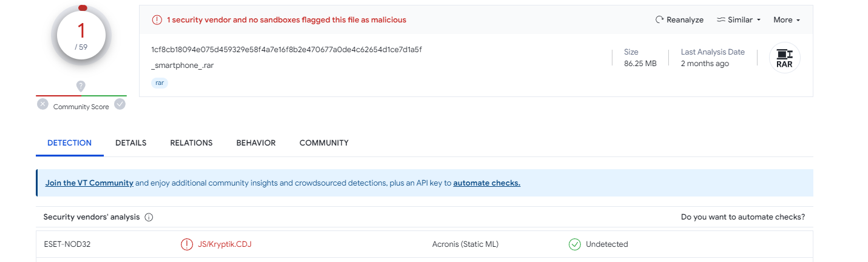Click the rar file tag
This screenshot has width=868, height=262.
click(x=160, y=82)
